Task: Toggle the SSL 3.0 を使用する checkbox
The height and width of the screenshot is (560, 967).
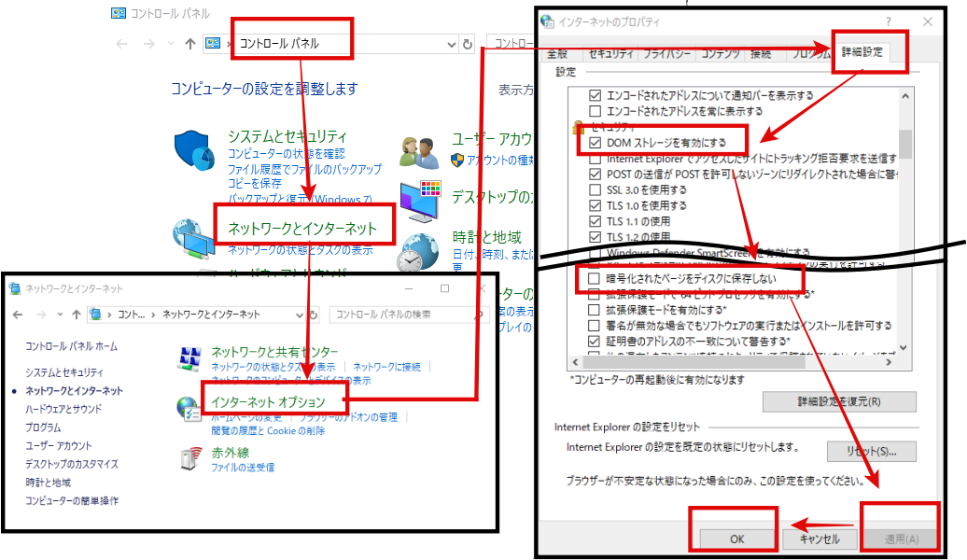Action: coord(595,189)
